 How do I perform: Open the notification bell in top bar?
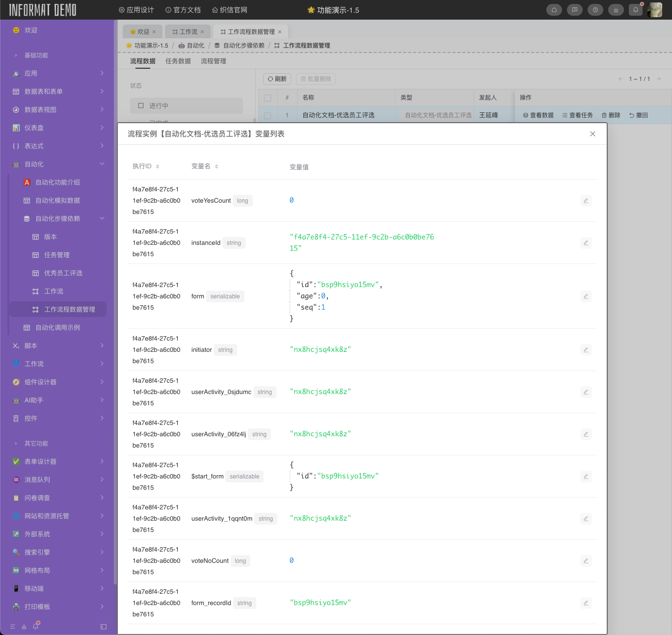click(636, 10)
